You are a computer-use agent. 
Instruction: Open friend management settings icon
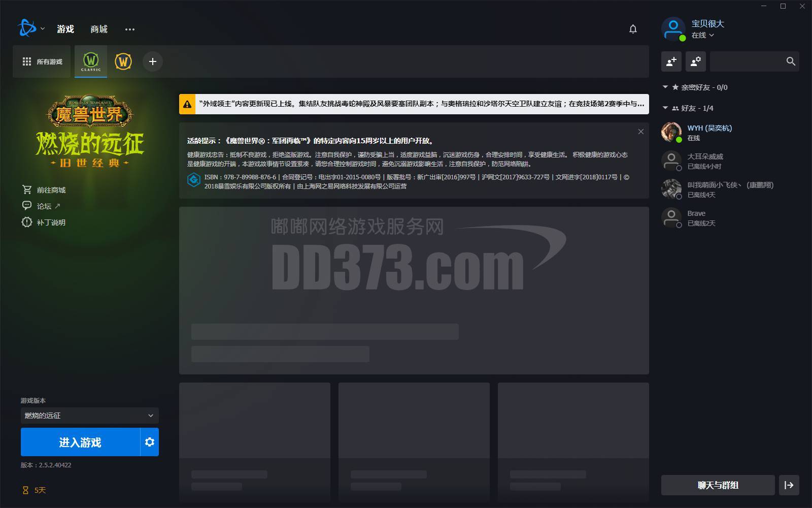pyautogui.click(x=696, y=61)
